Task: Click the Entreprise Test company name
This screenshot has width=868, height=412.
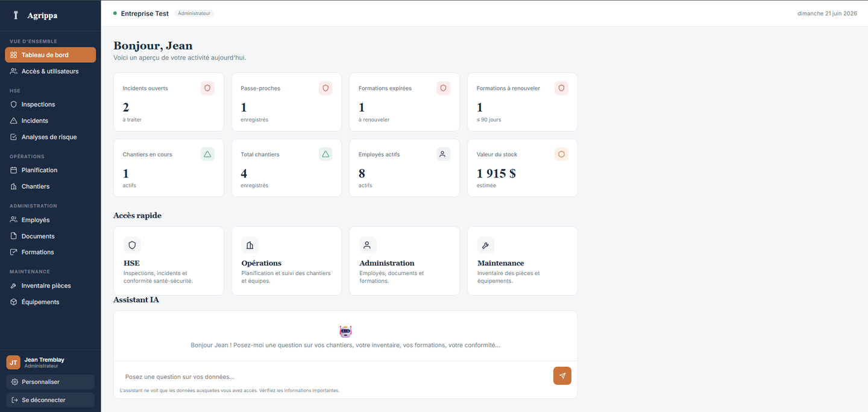Action: click(145, 13)
